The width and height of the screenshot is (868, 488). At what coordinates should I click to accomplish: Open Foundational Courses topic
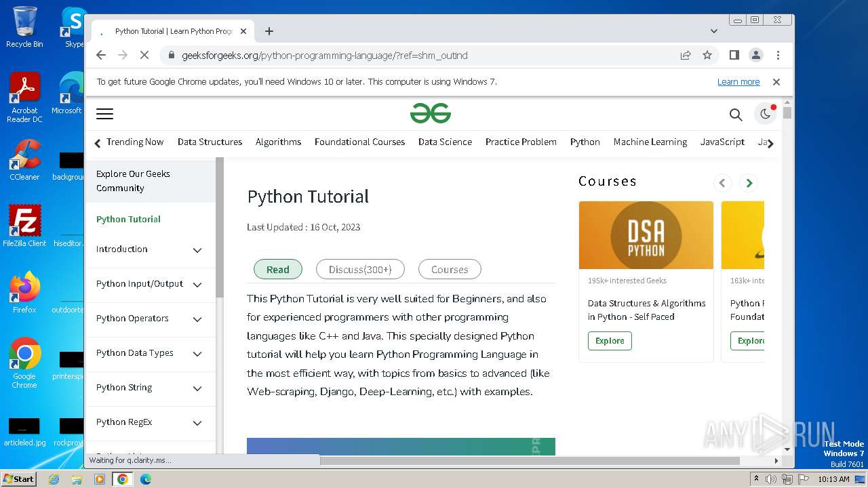coord(359,142)
